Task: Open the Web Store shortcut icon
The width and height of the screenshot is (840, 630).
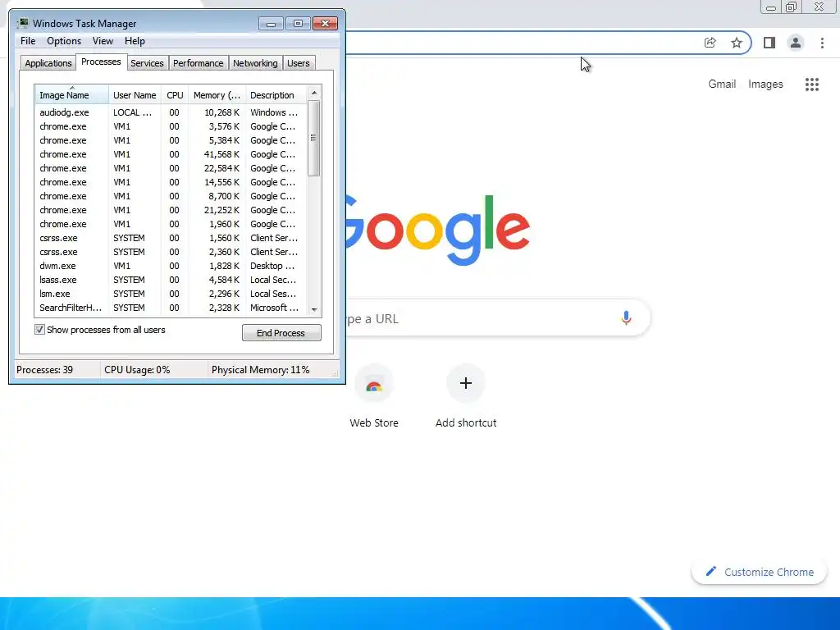Action: [x=374, y=384]
